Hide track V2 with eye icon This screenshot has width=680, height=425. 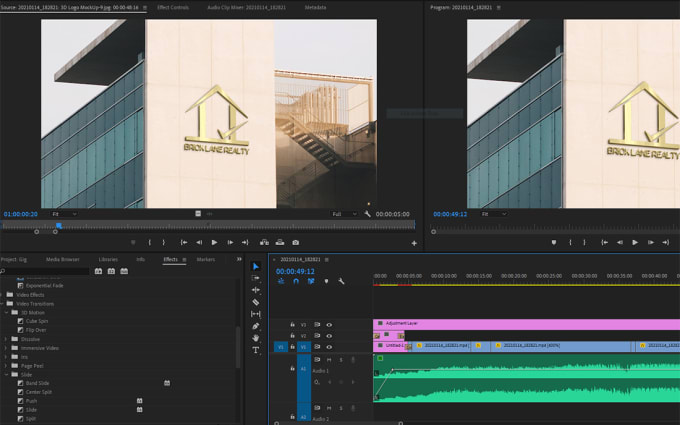(329, 336)
